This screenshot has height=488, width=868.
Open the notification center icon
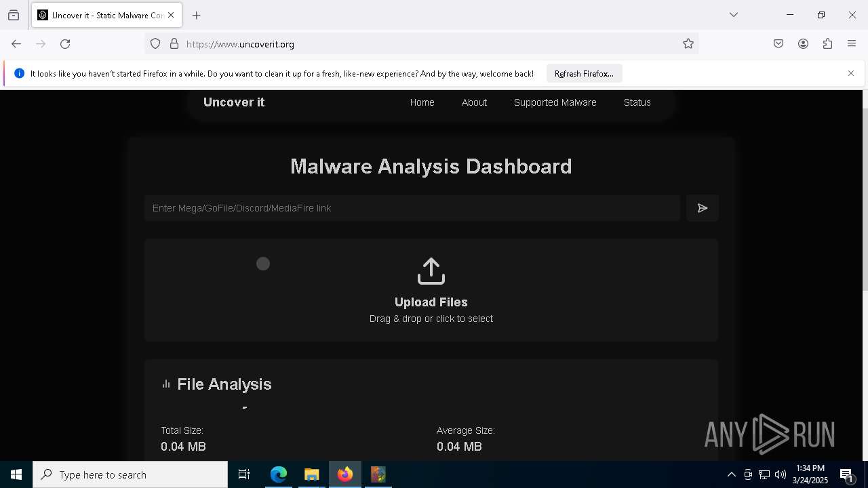[847, 475]
